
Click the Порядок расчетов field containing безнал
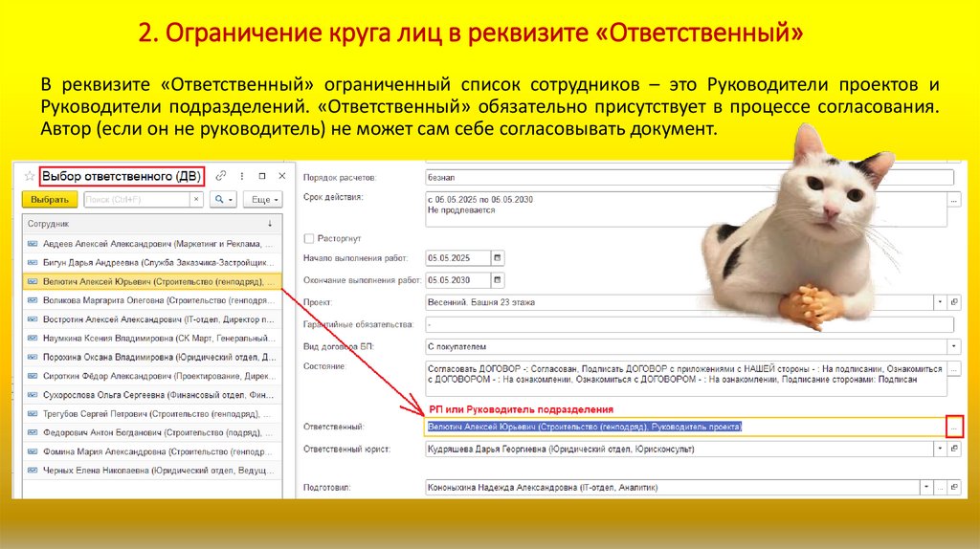[x=689, y=177]
